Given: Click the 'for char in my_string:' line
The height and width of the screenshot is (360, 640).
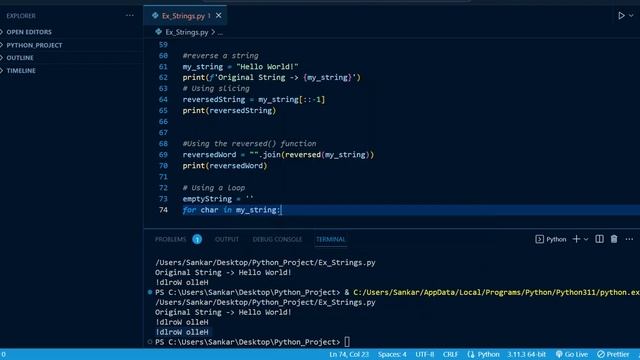Looking at the screenshot, I should [231, 210].
